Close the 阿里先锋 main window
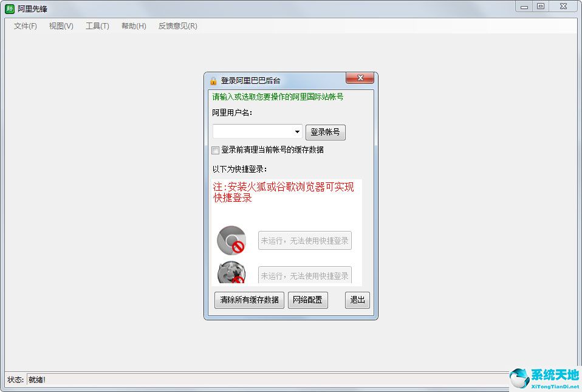The width and height of the screenshot is (582, 392). (x=563, y=6)
